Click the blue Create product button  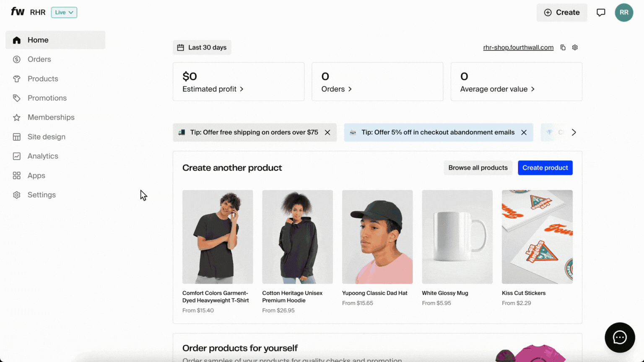click(x=545, y=168)
